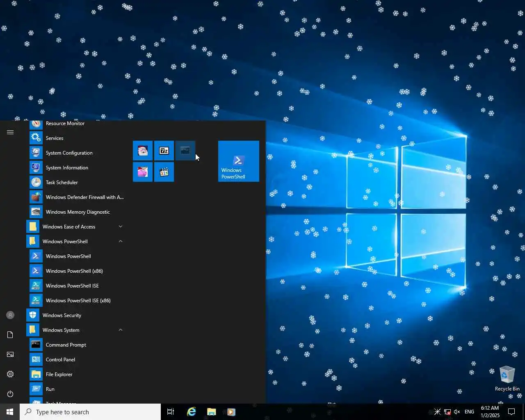Viewport: 525px width, 420px height.
Task: Click the Santa Claus app tile
Action: click(x=143, y=151)
